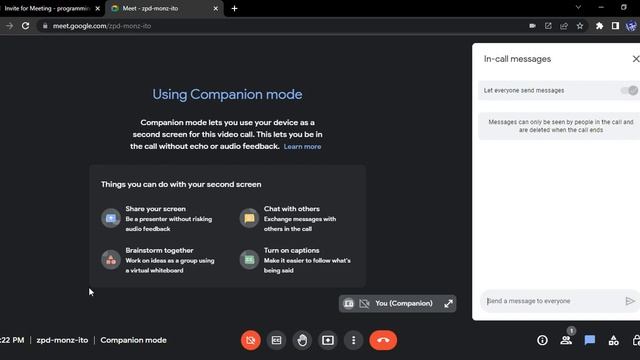Open more options three-dot menu
The width and height of the screenshot is (640, 360).
pyautogui.click(x=353, y=340)
